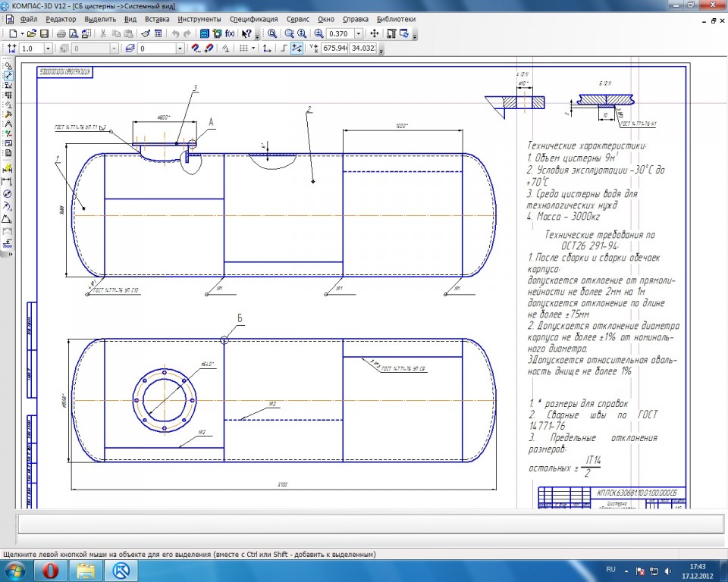Expand the grid options arrow

253,48
